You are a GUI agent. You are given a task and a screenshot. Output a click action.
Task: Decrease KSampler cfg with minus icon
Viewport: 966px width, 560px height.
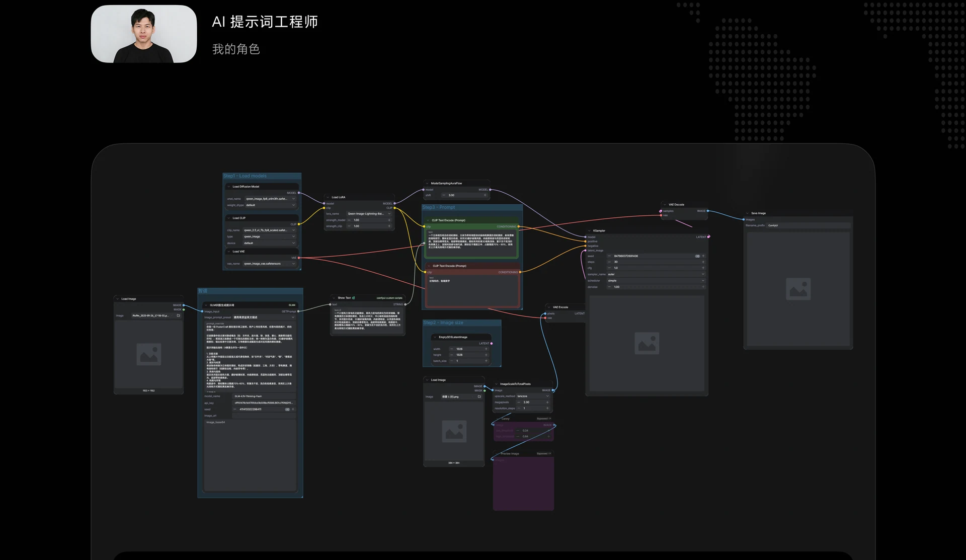tap(609, 268)
